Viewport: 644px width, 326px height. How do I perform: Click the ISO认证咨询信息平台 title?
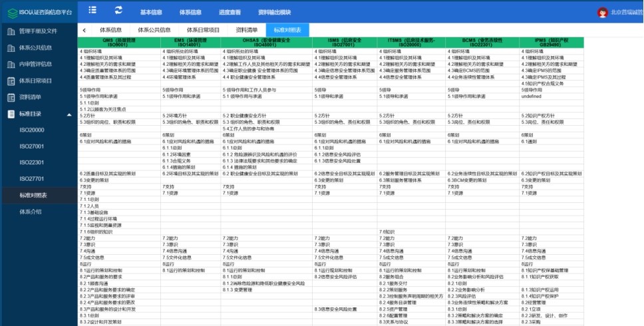tap(46, 13)
